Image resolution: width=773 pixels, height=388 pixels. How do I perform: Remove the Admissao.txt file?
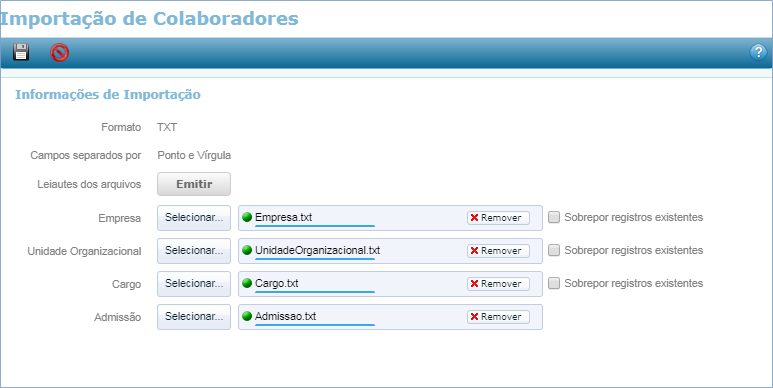pyautogui.click(x=498, y=317)
